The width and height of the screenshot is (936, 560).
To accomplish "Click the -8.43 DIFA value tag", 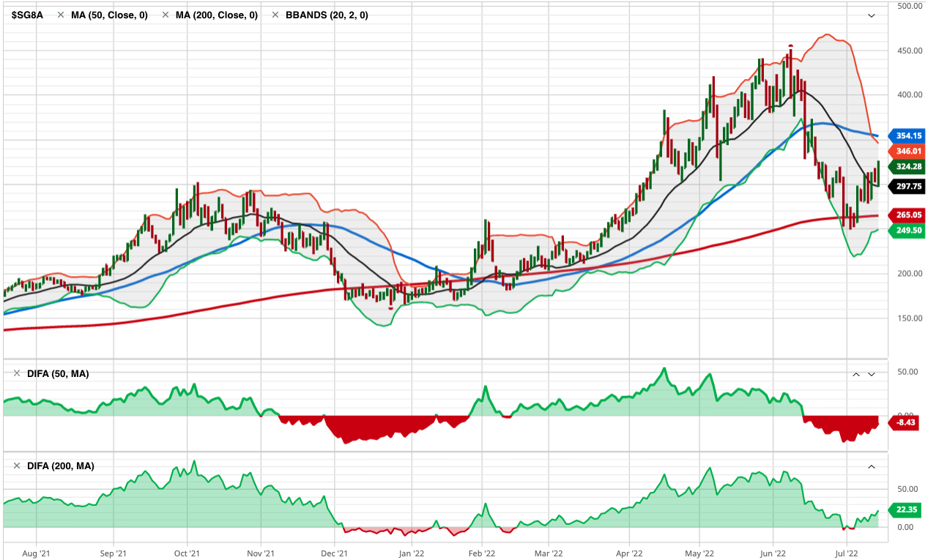I will [905, 422].
